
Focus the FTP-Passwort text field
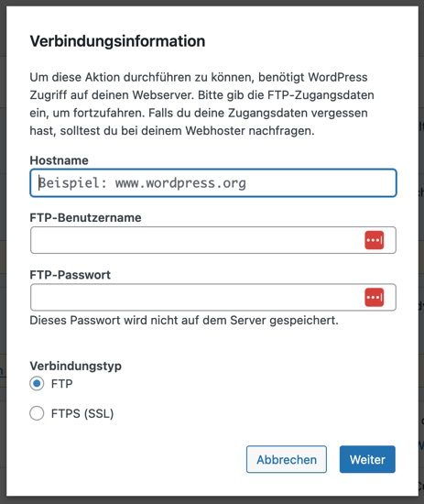tap(213, 297)
